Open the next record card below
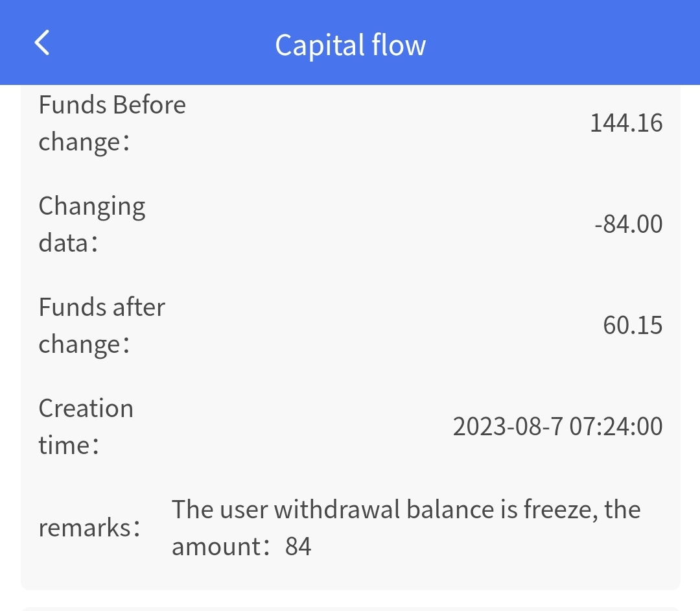The width and height of the screenshot is (700, 611). [350, 608]
